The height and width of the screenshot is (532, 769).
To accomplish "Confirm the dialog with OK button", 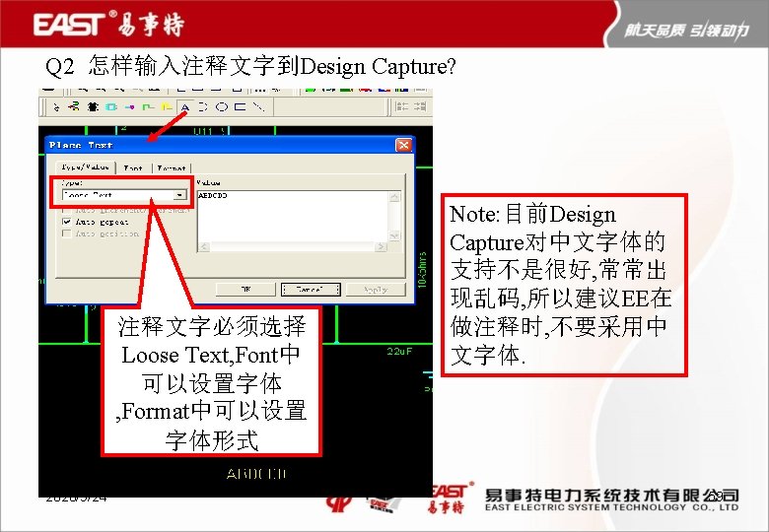I will 245,290.
